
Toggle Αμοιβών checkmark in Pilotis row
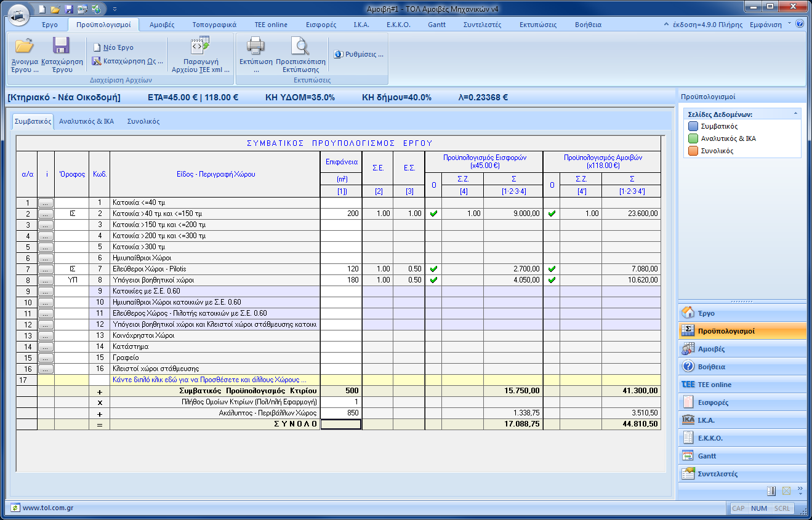click(552, 269)
